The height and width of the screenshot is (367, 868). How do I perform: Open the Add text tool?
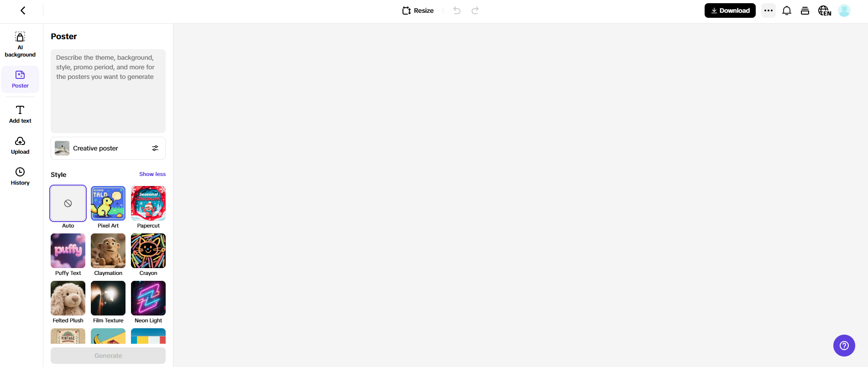pyautogui.click(x=20, y=114)
